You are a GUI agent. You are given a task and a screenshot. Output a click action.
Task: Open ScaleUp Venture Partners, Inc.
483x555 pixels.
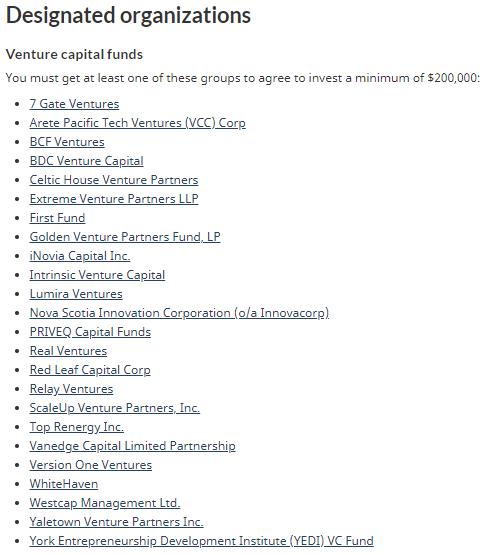pyautogui.click(x=115, y=408)
